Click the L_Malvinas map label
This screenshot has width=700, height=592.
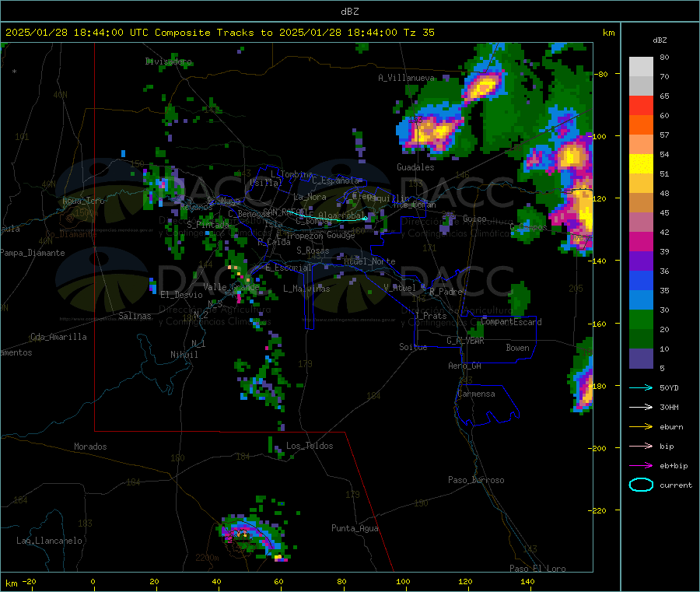306,289
